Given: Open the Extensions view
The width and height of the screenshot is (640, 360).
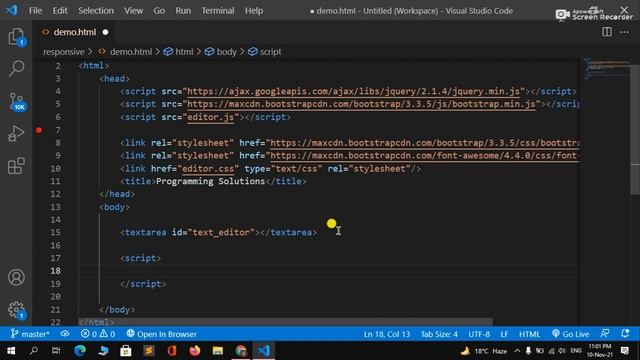Looking at the screenshot, I should tap(16, 166).
